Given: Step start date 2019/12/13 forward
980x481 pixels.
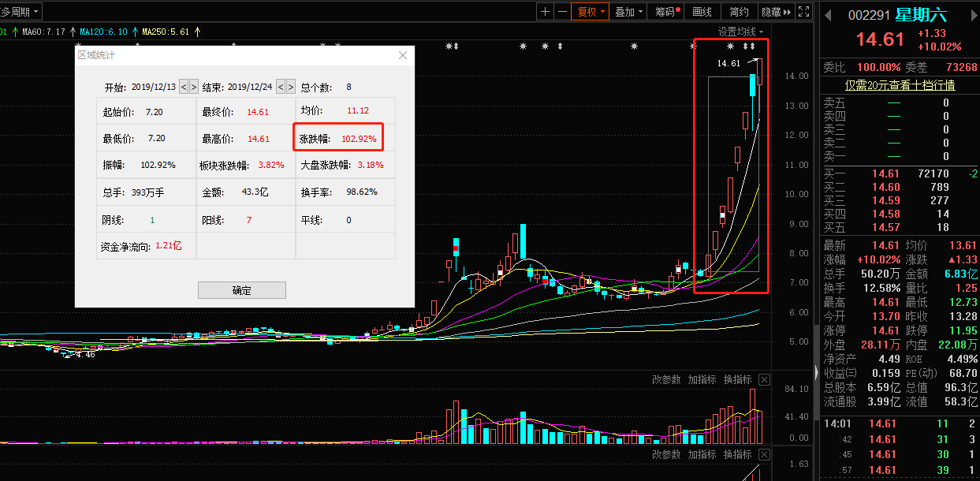Looking at the screenshot, I should pyautogui.click(x=194, y=87).
